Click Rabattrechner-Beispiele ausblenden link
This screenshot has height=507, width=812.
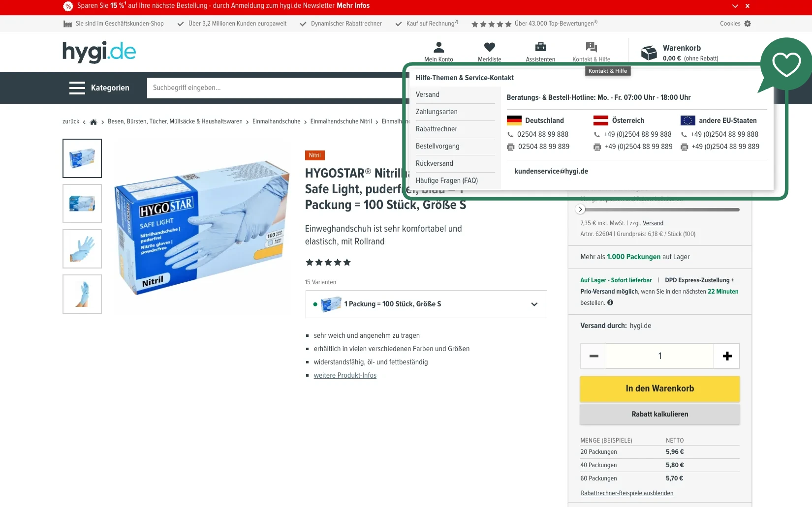tap(627, 493)
